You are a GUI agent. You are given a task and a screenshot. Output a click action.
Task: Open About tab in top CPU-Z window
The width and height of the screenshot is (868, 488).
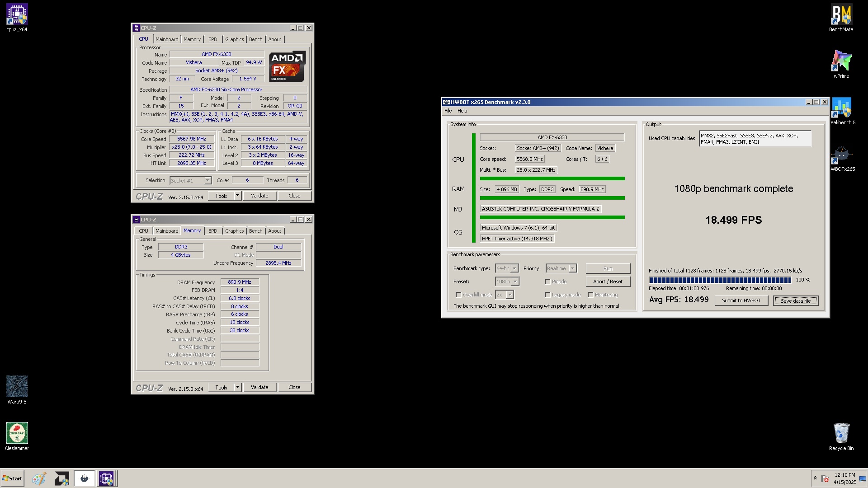274,39
